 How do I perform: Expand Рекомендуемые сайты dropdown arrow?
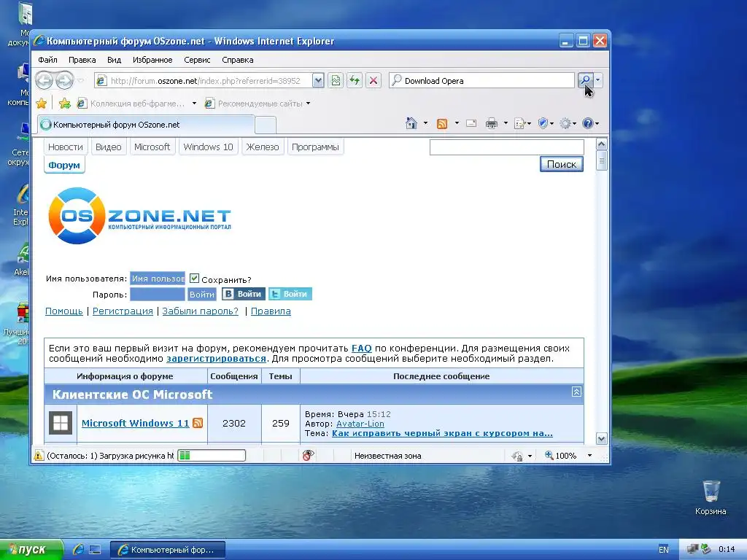(309, 104)
